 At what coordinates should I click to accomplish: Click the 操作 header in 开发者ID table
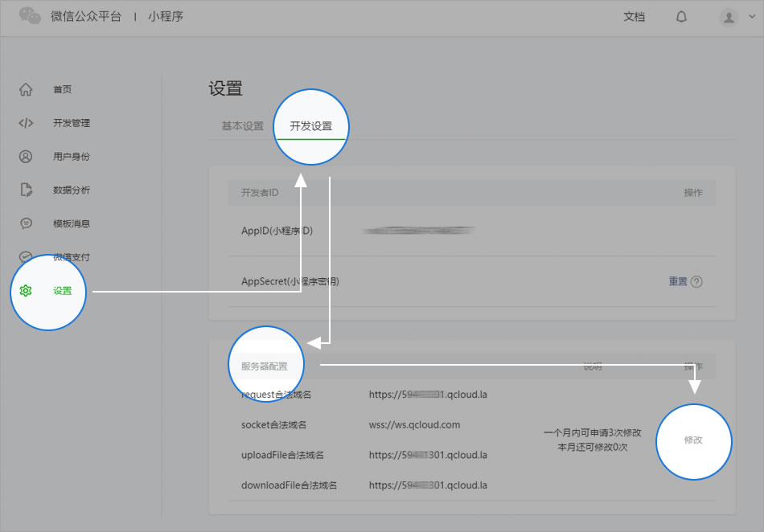[693, 193]
